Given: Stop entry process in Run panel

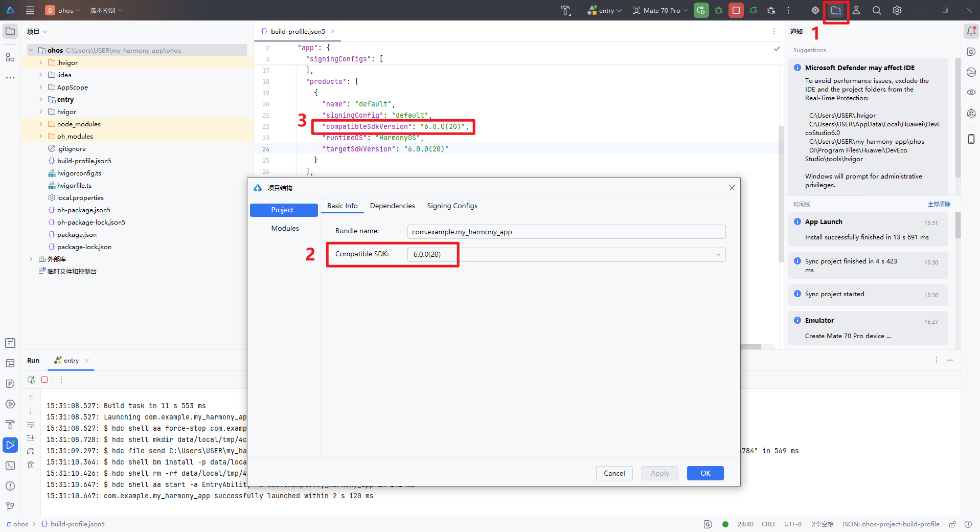Looking at the screenshot, I should coord(44,380).
